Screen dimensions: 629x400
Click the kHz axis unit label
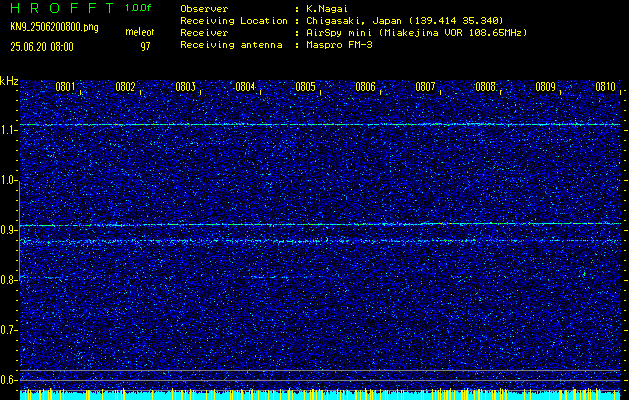pyautogui.click(x=9, y=81)
